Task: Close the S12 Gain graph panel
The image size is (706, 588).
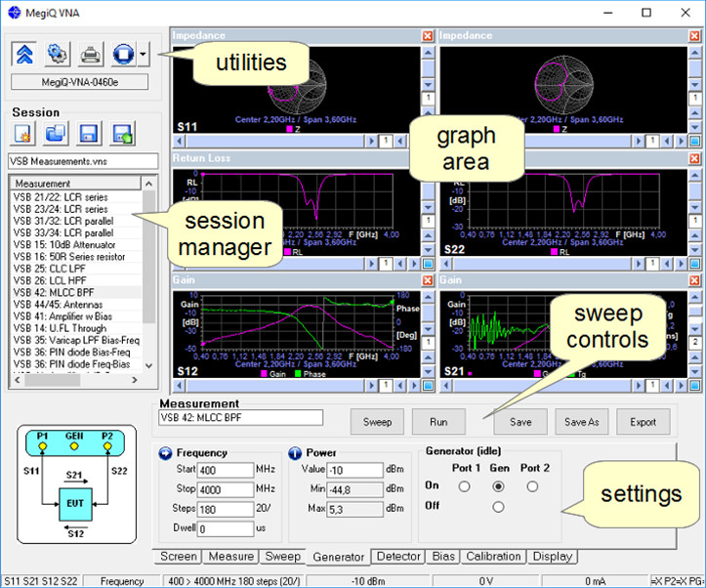Action: tap(428, 280)
